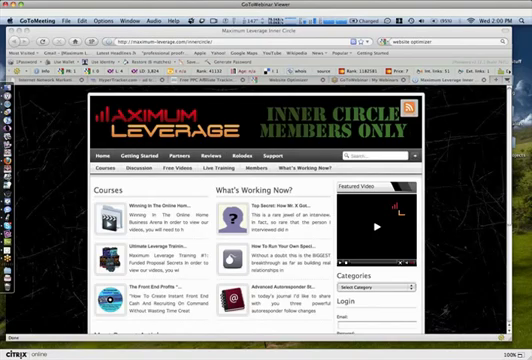Click the Spotlight magnifier in the menu bar

[521, 21]
